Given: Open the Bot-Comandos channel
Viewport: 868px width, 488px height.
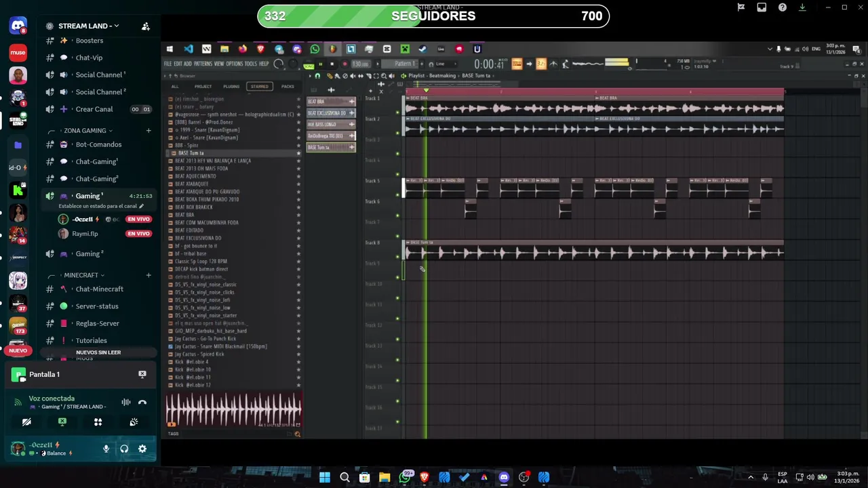Looking at the screenshot, I should pos(98,144).
